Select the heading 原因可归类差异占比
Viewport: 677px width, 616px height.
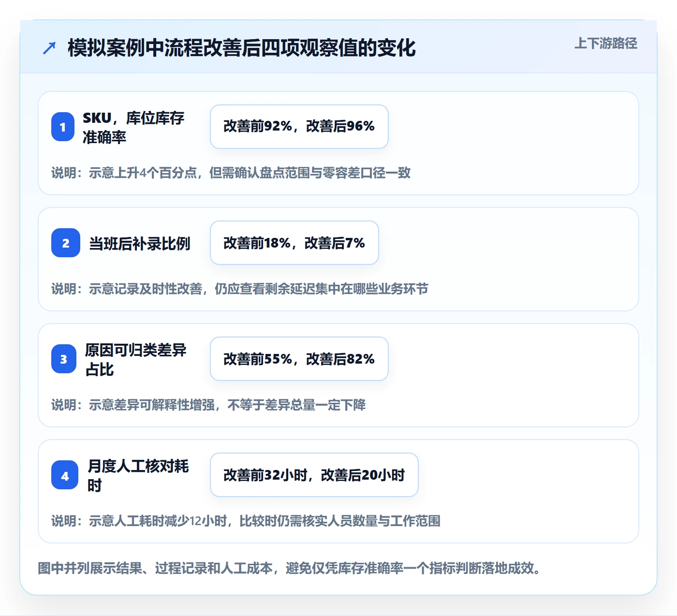click(136, 359)
